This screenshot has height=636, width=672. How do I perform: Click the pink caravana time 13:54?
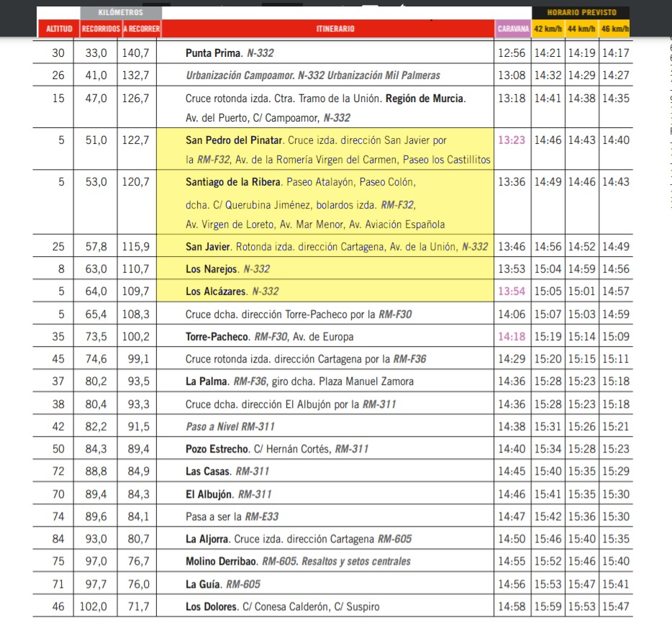(512, 291)
